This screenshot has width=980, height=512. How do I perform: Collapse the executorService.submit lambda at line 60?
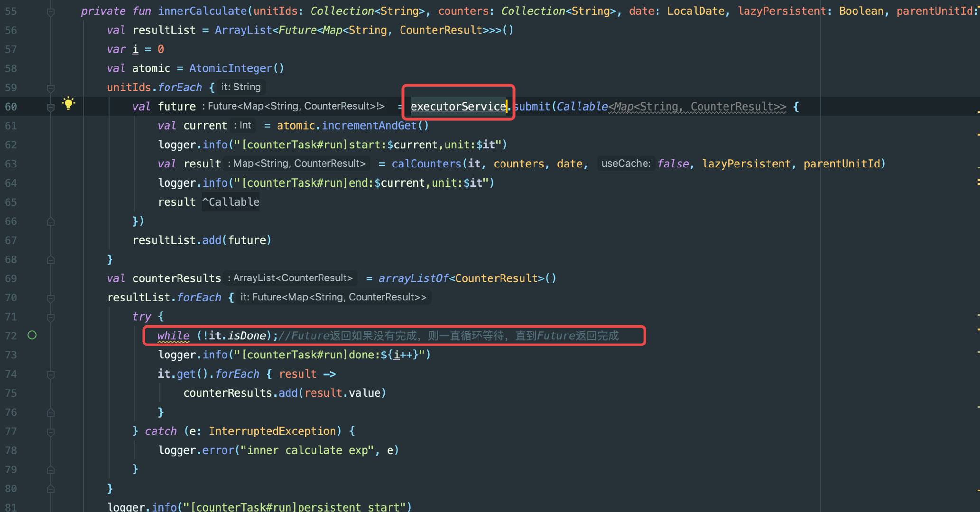tap(51, 108)
